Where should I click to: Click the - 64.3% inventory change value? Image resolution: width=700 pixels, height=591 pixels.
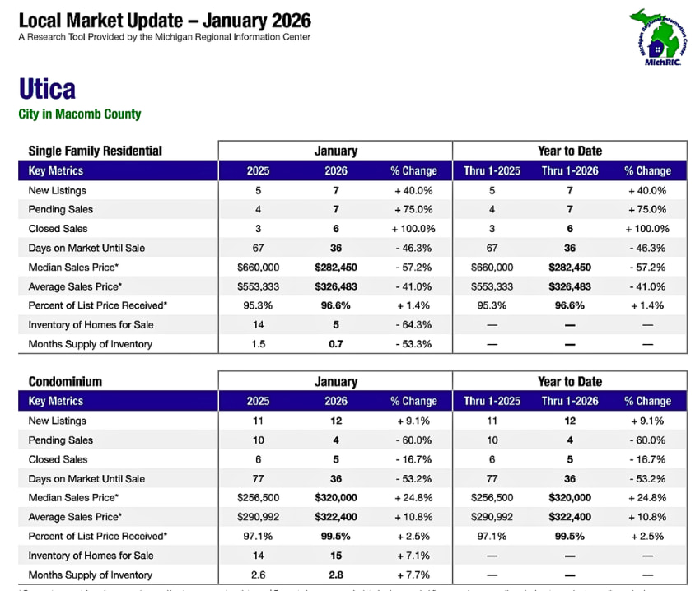(413, 325)
